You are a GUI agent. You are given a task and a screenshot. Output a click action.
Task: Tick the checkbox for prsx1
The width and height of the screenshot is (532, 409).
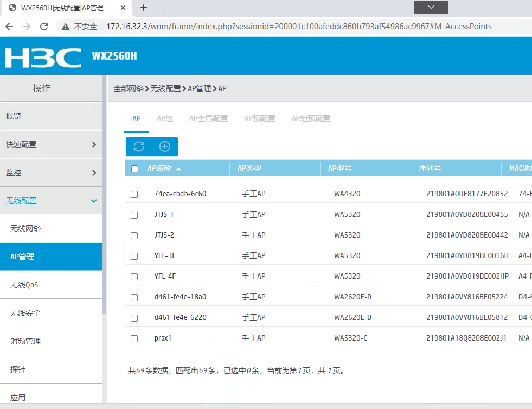coord(134,338)
